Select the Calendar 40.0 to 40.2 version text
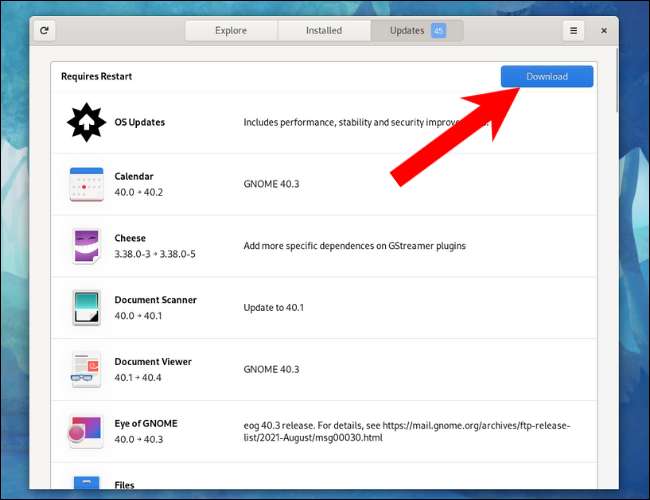This screenshot has width=650, height=500. [x=138, y=192]
